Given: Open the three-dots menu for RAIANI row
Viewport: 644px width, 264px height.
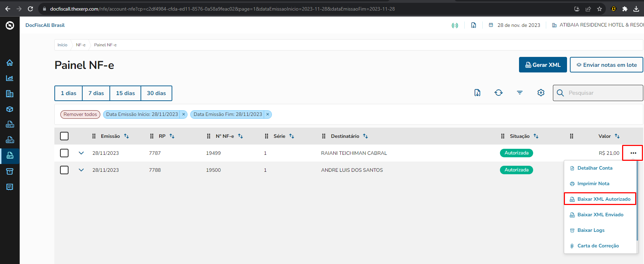Looking at the screenshot, I should click(633, 153).
